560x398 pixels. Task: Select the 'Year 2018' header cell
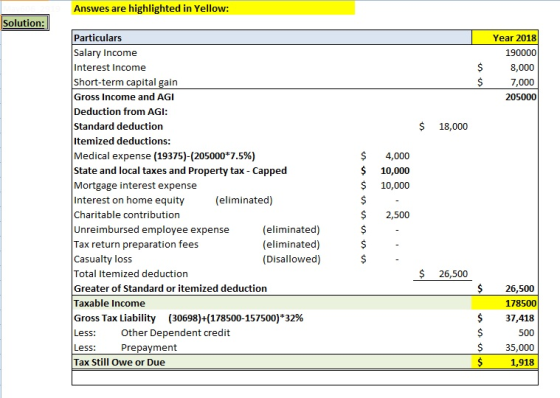(505, 38)
